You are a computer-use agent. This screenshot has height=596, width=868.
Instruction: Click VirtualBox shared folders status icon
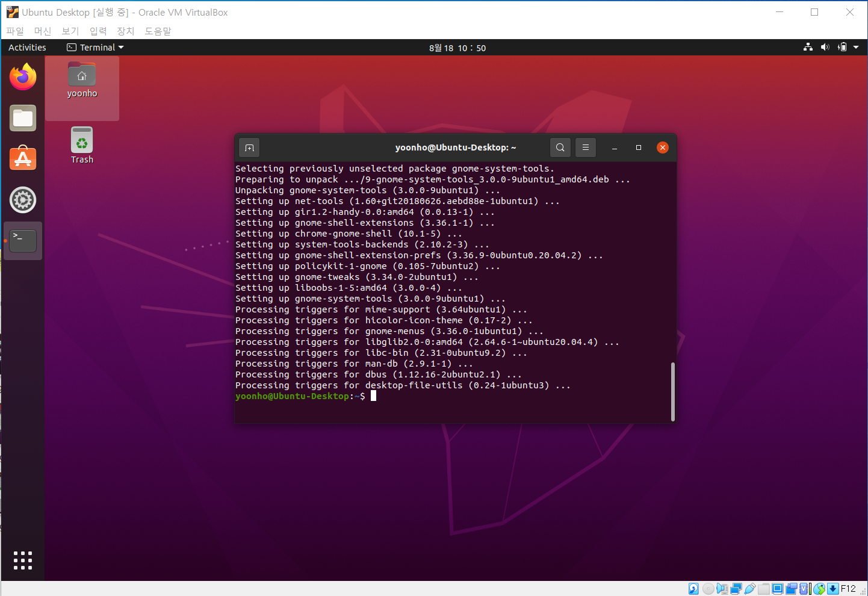pyautogui.click(x=764, y=589)
